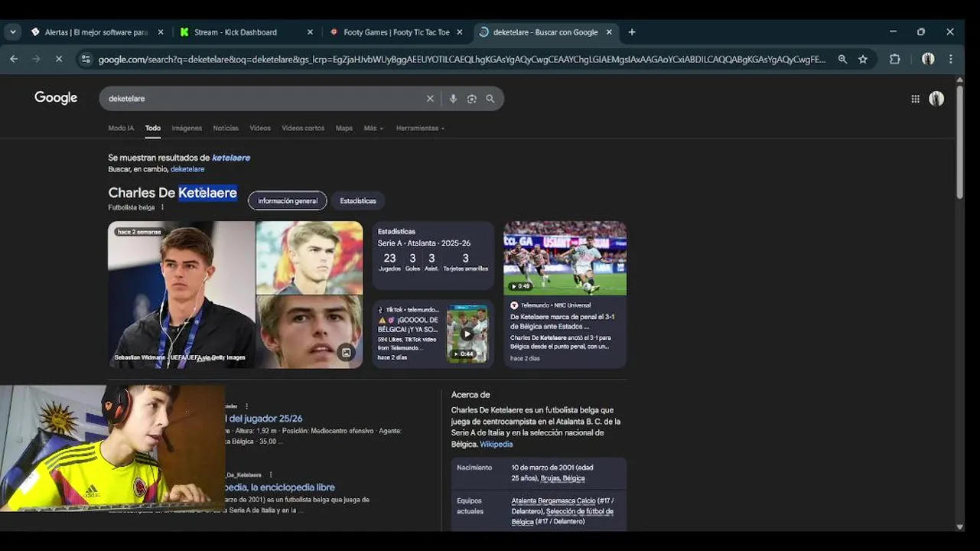Open the Serie A Atalanta statistics card

433,256
